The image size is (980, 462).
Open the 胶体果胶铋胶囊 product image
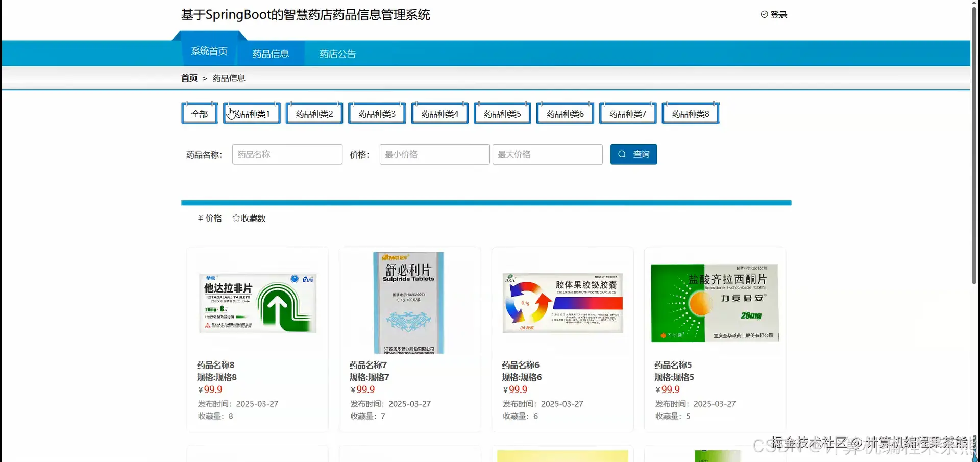tap(562, 303)
